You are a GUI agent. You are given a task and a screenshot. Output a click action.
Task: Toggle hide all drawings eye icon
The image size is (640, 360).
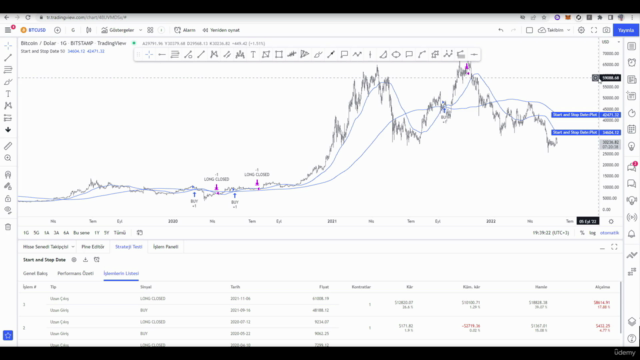[x=8, y=210]
